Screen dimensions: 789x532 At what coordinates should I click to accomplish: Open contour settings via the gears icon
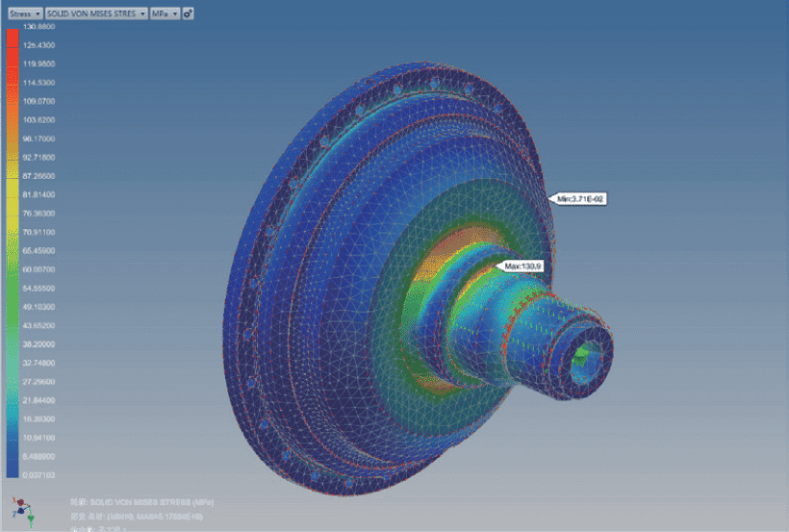click(x=188, y=13)
